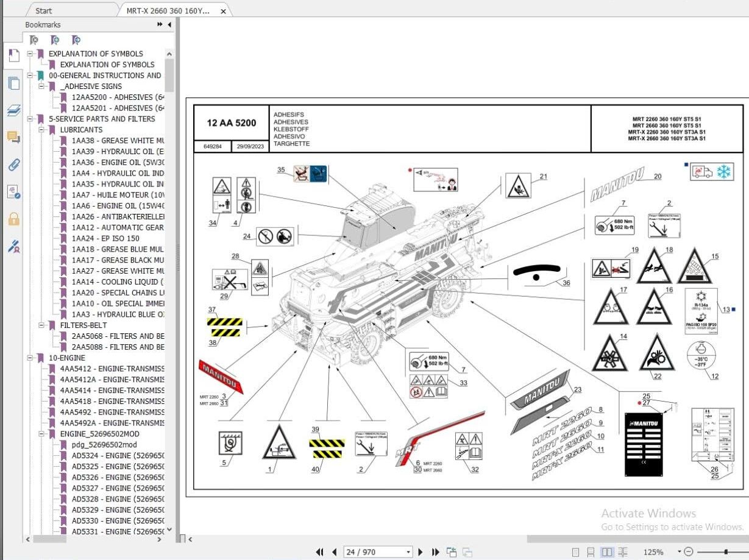Click the zoom out minus button

[x=689, y=551]
